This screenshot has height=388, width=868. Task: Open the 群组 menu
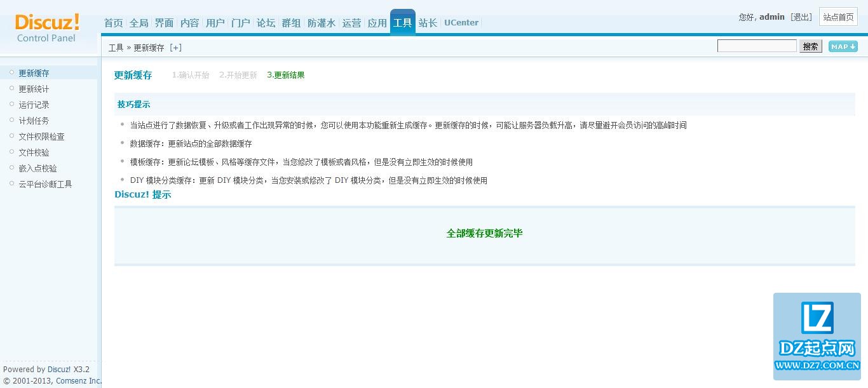pos(292,23)
